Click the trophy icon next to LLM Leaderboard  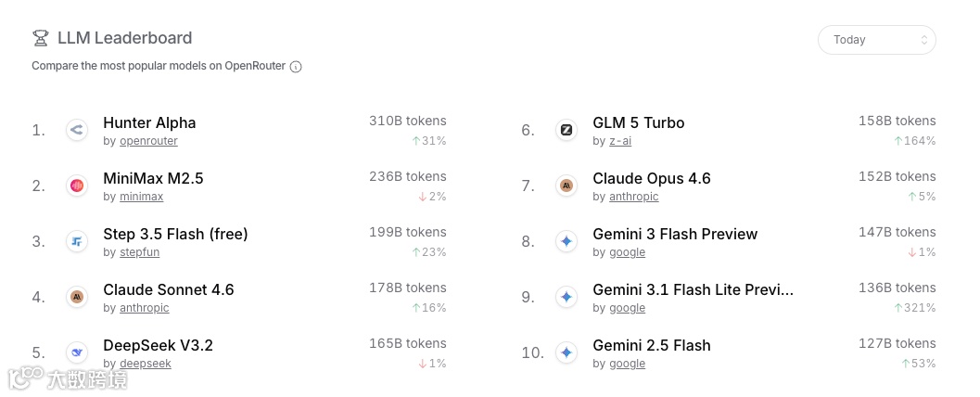point(41,38)
